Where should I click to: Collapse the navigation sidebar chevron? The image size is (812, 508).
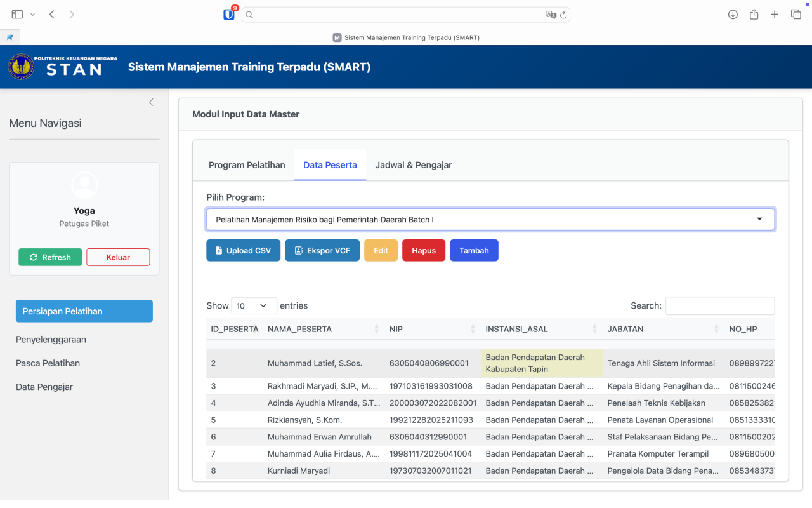tap(151, 102)
